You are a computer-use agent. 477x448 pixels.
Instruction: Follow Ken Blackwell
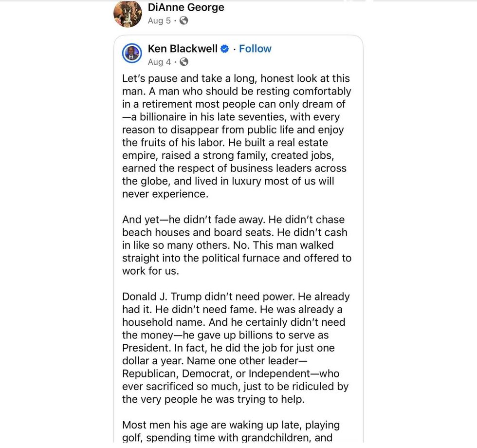pos(255,49)
